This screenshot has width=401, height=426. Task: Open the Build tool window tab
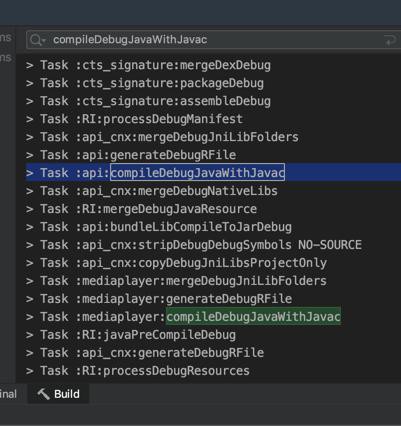click(58, 394)
